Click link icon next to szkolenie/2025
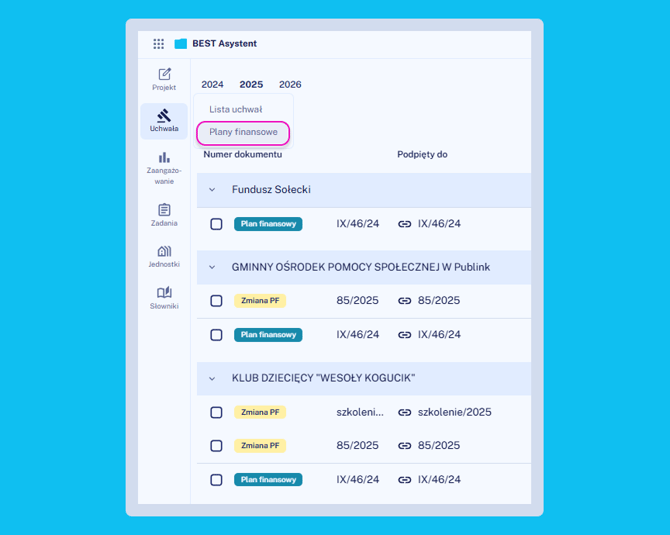Viewport: 670px width, 535px height. point(405,412)
